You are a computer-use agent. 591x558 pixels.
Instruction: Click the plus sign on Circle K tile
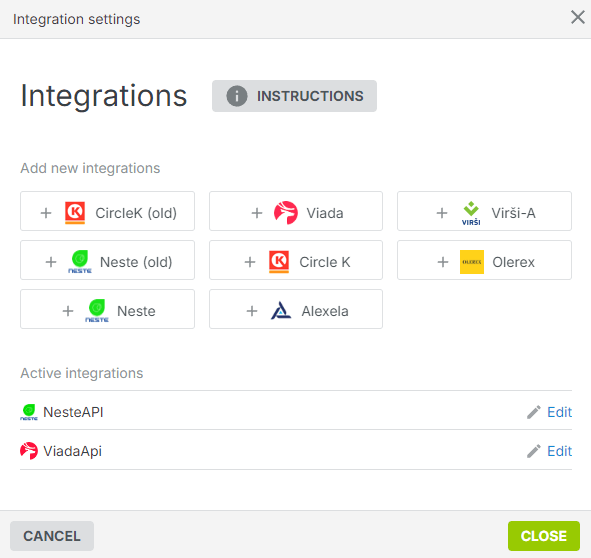click(x=250, y=262)
